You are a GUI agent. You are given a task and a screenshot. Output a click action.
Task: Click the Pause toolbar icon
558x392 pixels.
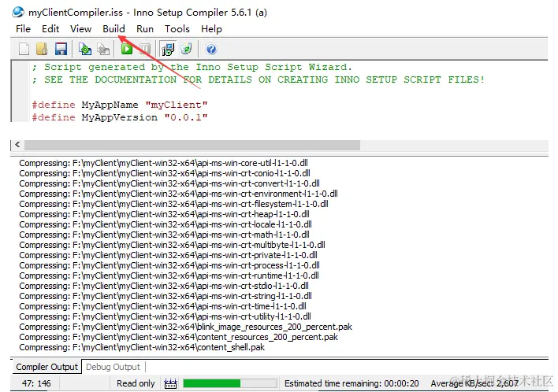coord(145,49)
